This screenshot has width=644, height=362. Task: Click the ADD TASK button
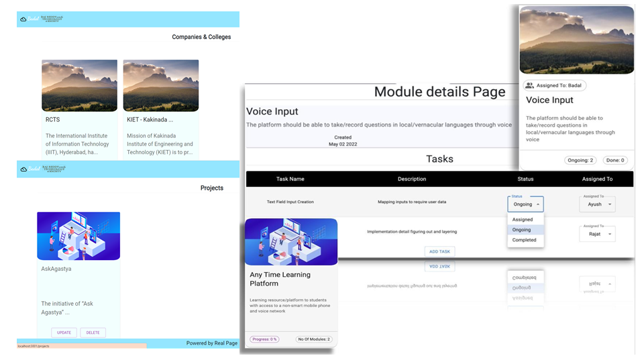click(x=439, y=251)
